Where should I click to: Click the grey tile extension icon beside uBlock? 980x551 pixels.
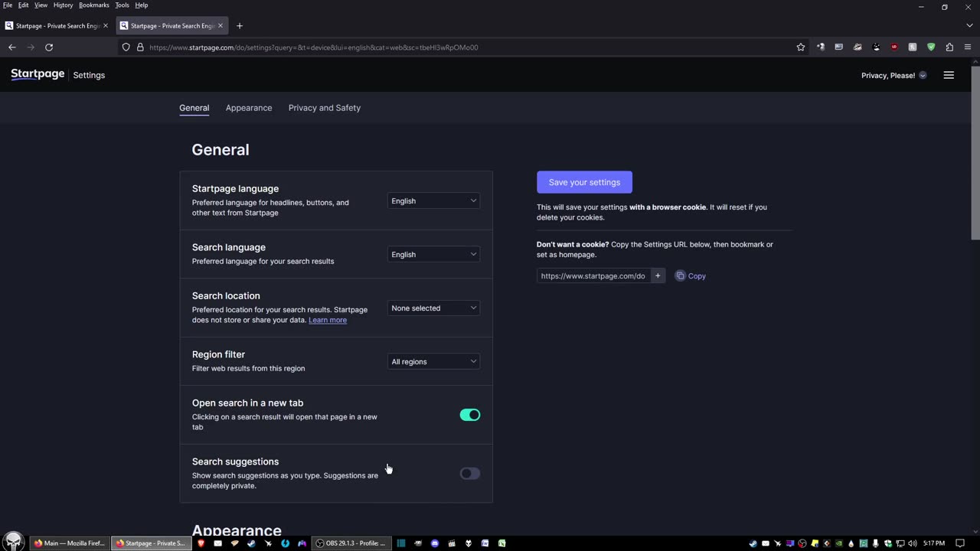[x=913, y=47]
